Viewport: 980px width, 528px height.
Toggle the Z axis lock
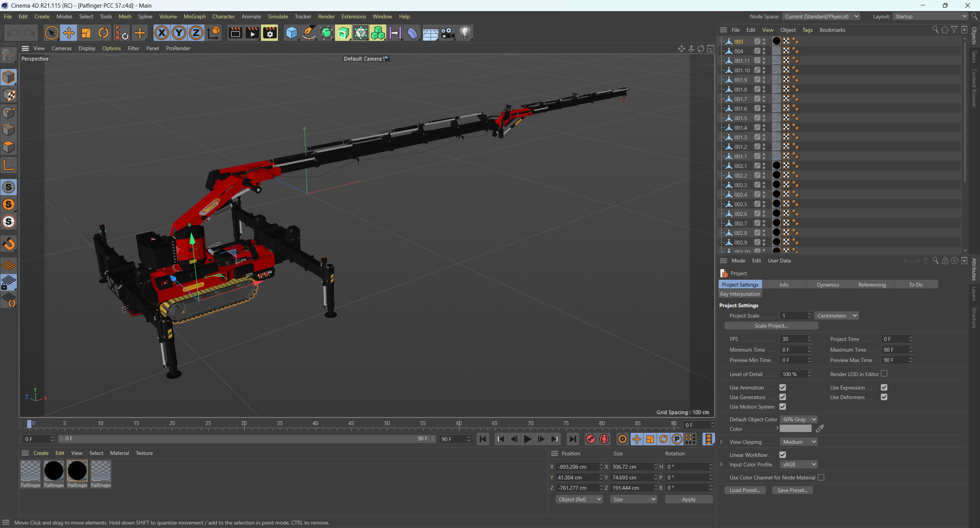click(196, 33)
